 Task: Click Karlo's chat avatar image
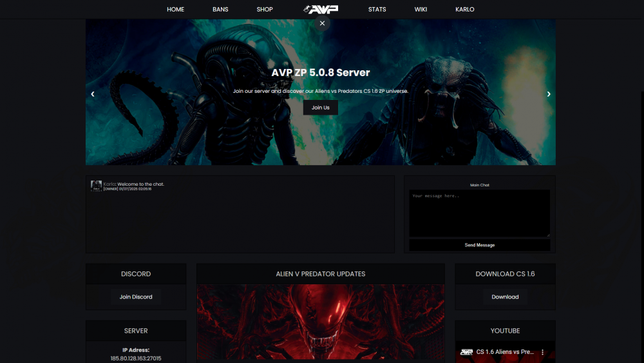coord(96,186)
